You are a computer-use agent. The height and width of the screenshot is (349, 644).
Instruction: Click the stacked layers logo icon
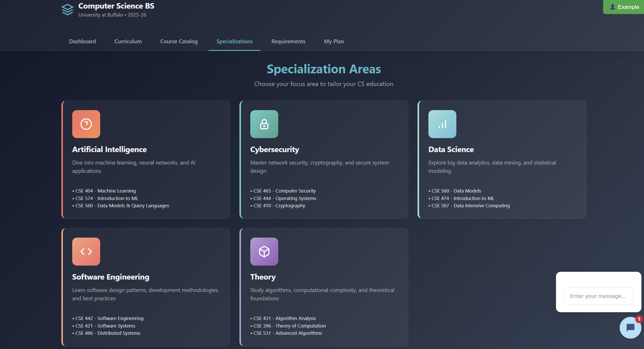point(68,10)
